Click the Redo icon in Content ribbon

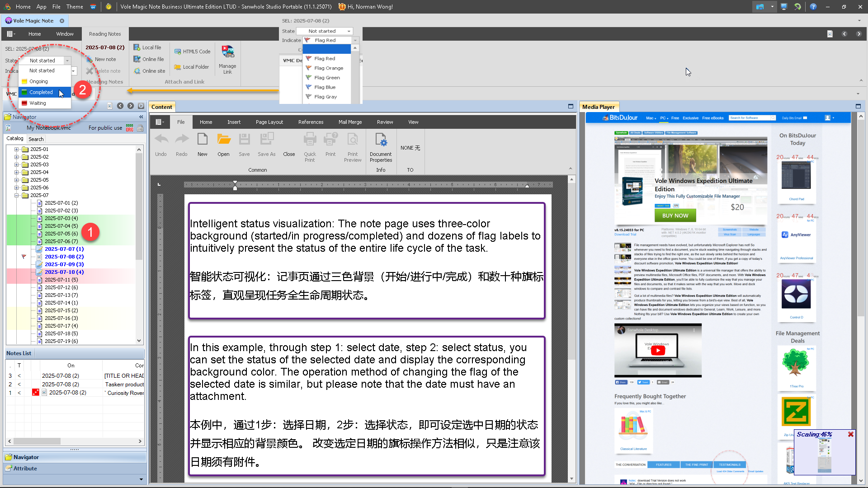182,140
